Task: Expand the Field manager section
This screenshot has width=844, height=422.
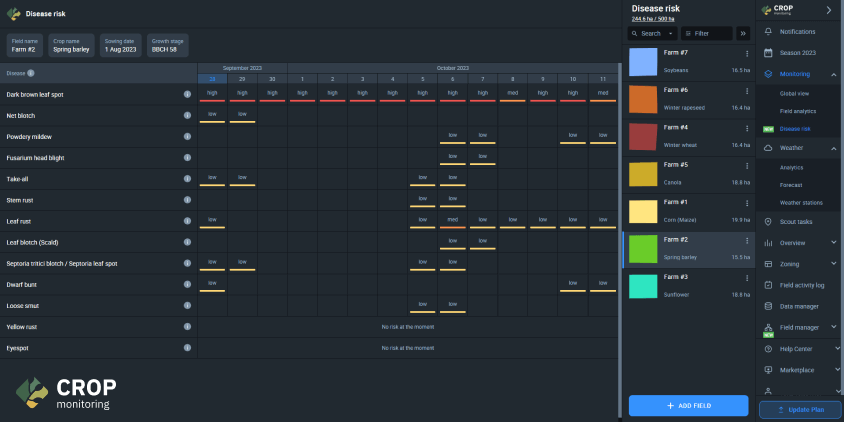Action: tap(834, 327)
